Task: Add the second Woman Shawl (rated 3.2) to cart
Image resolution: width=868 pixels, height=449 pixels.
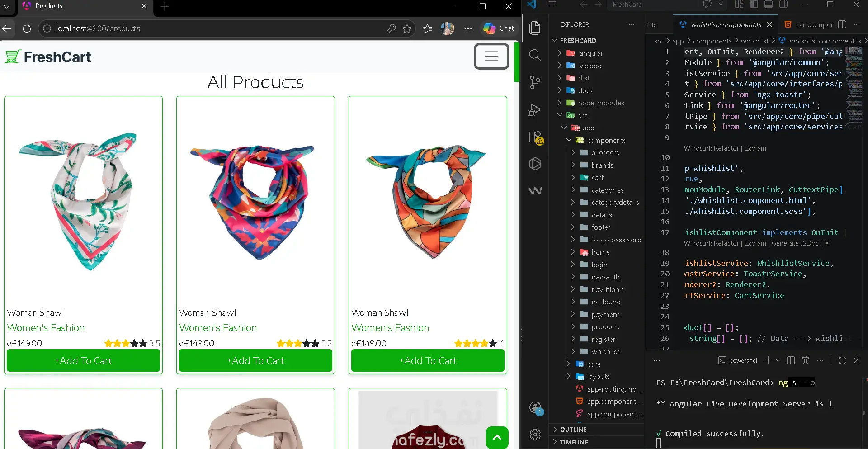Action: pyautogui.click(x=255, y=361)
